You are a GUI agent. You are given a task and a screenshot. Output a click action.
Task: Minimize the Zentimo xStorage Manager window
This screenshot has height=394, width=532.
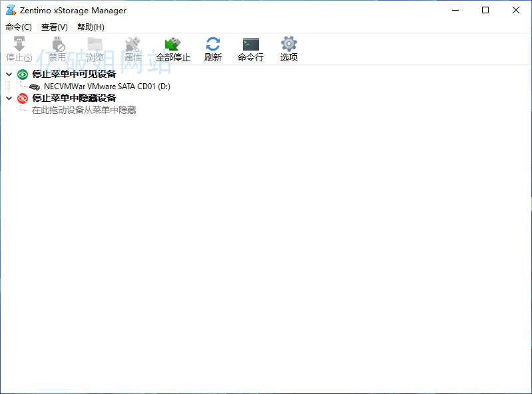point(455,10)
